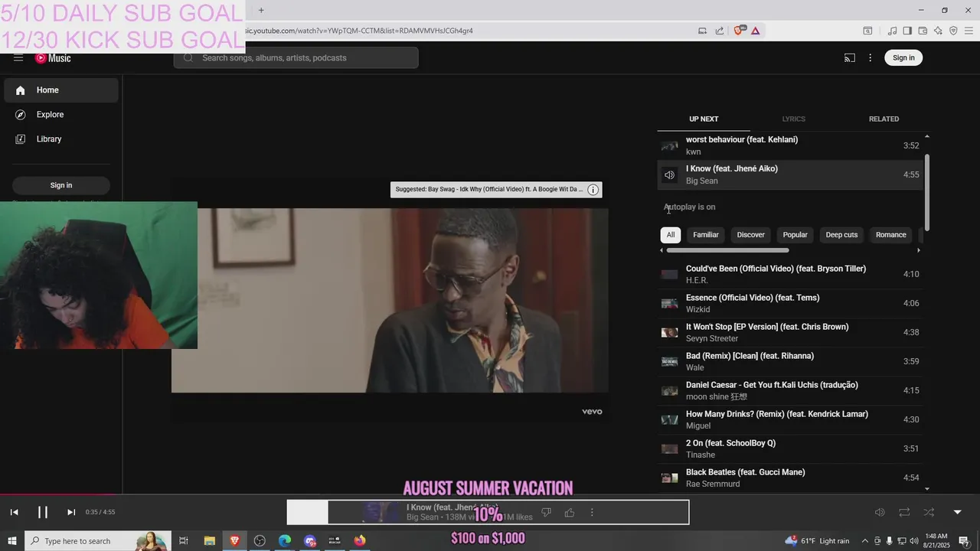The image size is (980, 551).
Task: Click the queue panel vertical scrollbar
Action: tap(927, 193)
